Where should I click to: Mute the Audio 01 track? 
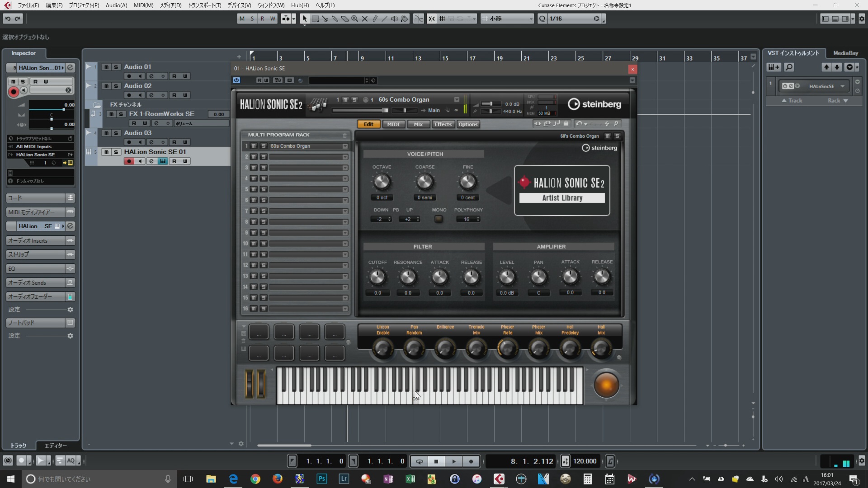click(x=106, y=67)
